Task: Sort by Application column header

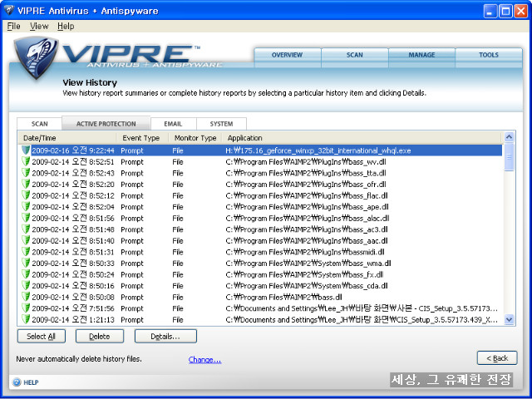Action: (362, 138)
